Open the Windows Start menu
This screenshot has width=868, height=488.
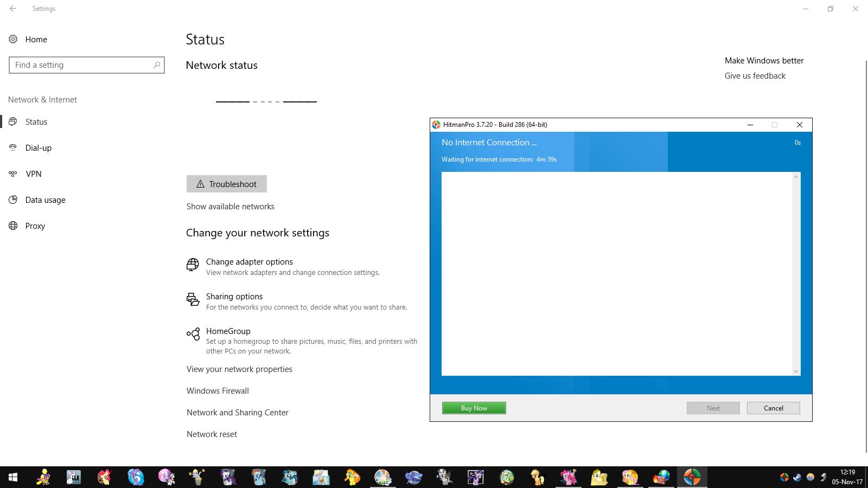point(13,477)
